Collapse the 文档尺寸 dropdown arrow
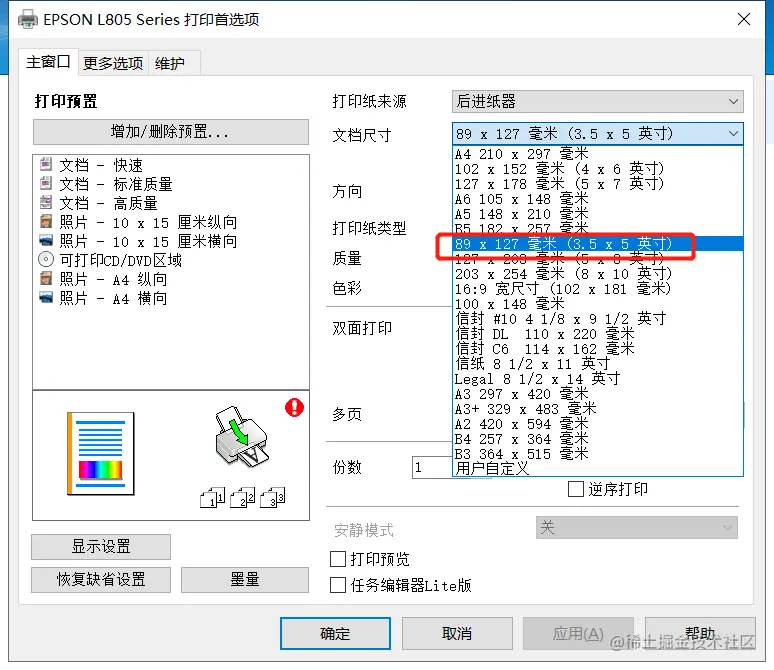Screen dimensions: 774x670 734,133
